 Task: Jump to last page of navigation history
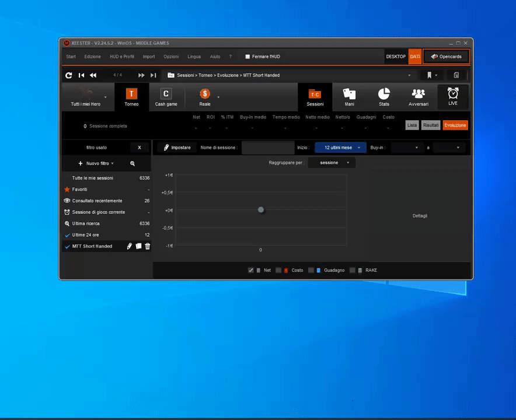[154, 75]
